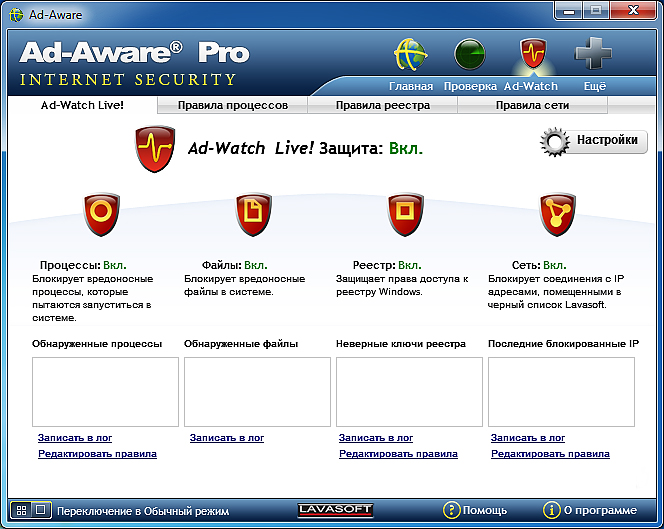Switch to Правила сети tab
The height and width of the screenshot is (529, 664).
(532, 105)
